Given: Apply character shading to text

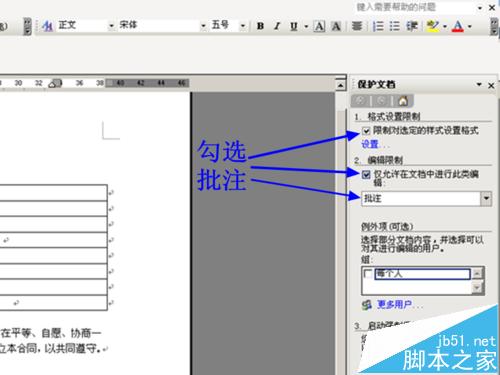Looking at the screenshot, I should pos(336,26).
